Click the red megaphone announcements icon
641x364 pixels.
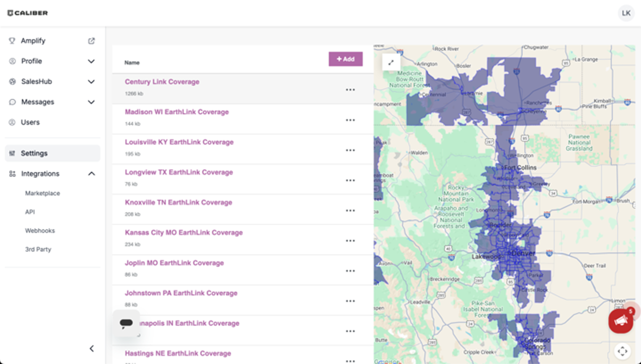click(x=621, y=321)
